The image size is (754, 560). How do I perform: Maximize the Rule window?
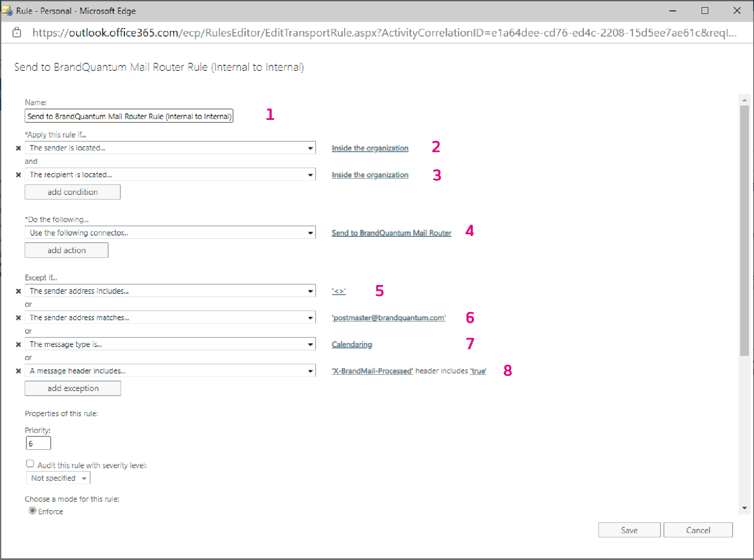705,11
